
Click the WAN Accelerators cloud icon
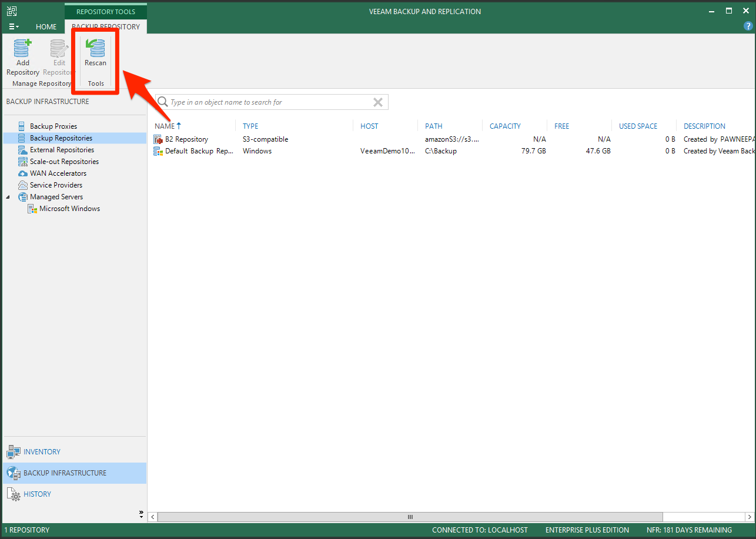[x=22, y=173]
